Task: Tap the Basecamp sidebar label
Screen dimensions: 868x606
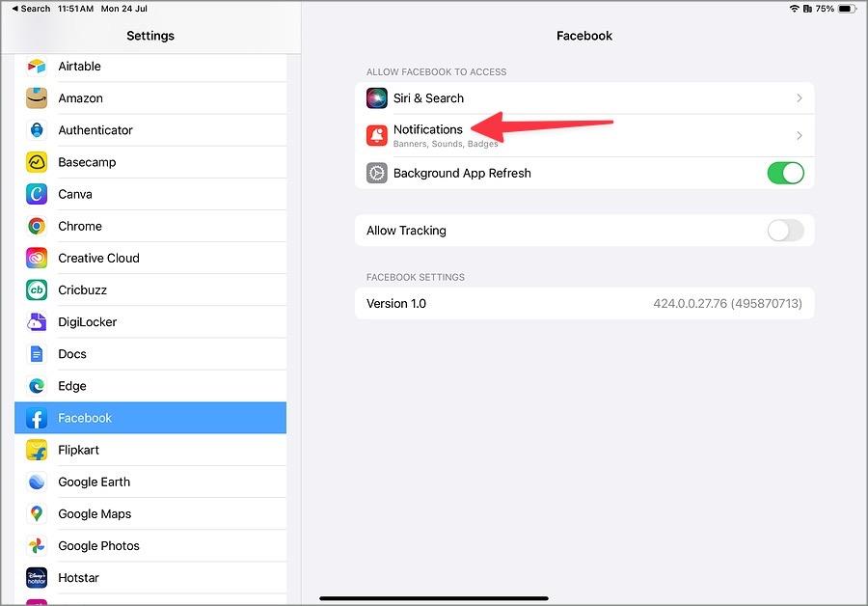Action: click(87, 162)
